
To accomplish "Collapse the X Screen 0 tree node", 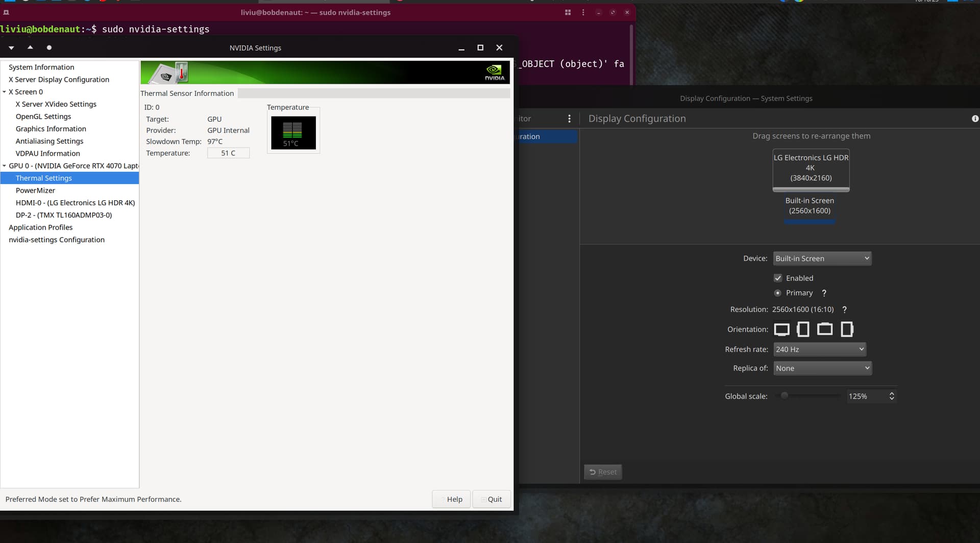I will tap(5, 92).
